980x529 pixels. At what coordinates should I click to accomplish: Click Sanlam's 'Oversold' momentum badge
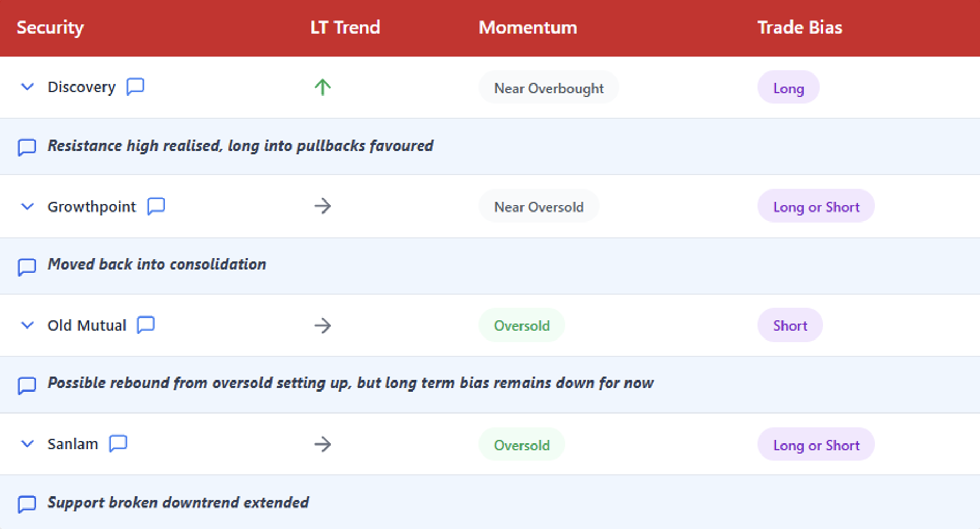point(522,445)
